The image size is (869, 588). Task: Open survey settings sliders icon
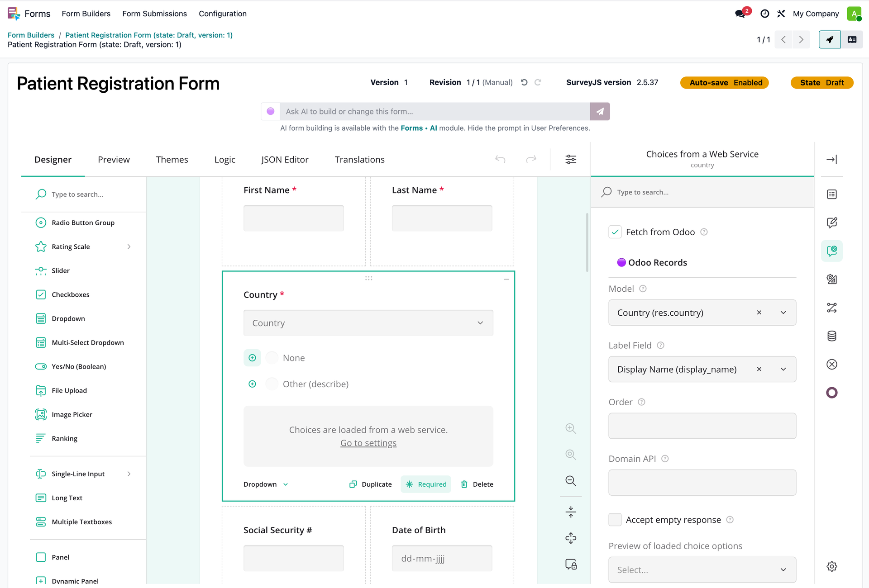(571, 159)
